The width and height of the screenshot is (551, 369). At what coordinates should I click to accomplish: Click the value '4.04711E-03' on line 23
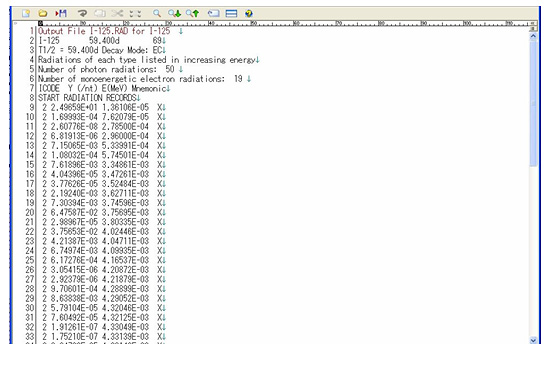[x=125, y=241]
